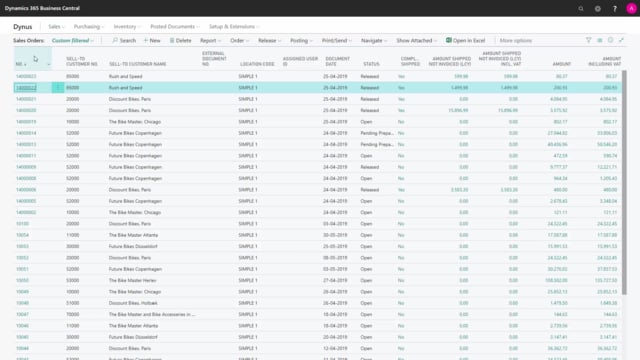Viewport: 640px width, 360px height.
Task: Select 'The Bike Master and Bike Accessories' name cell
Action: (x=152, y=314)
